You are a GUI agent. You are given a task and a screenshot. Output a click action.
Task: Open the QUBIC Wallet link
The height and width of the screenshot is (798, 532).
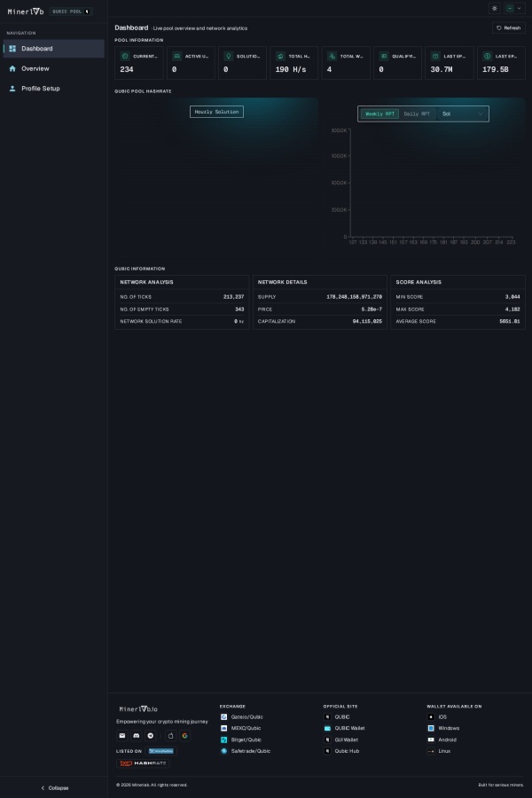345,728
